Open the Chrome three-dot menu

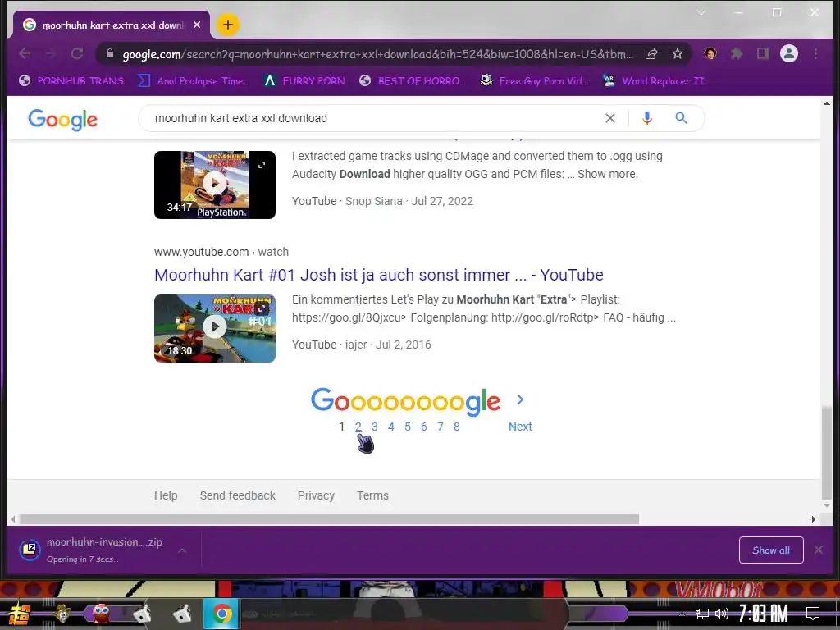click(815, 53)
